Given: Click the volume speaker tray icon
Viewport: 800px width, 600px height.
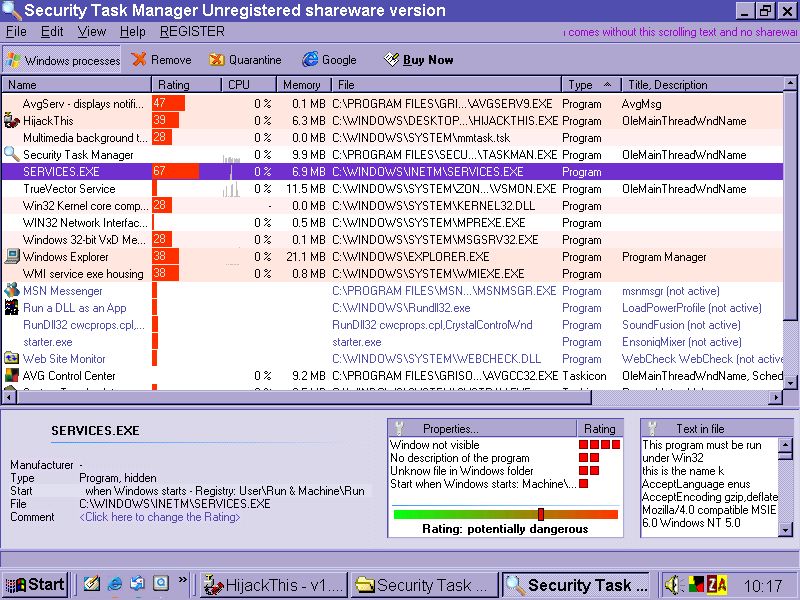Looking at the screenshot, I should [x=672, y=585].
